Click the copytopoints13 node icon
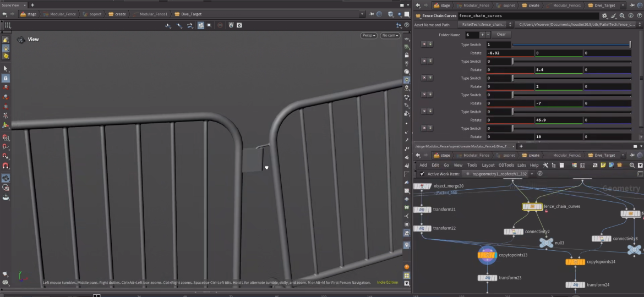This screenshot has width=644, height=297. [x=487, y=255]
